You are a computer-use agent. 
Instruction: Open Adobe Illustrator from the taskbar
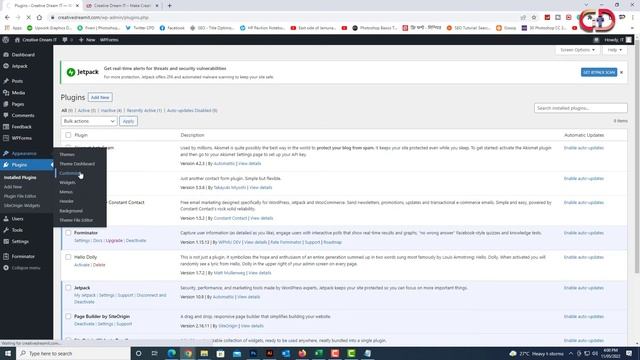(x=269, y=353)
